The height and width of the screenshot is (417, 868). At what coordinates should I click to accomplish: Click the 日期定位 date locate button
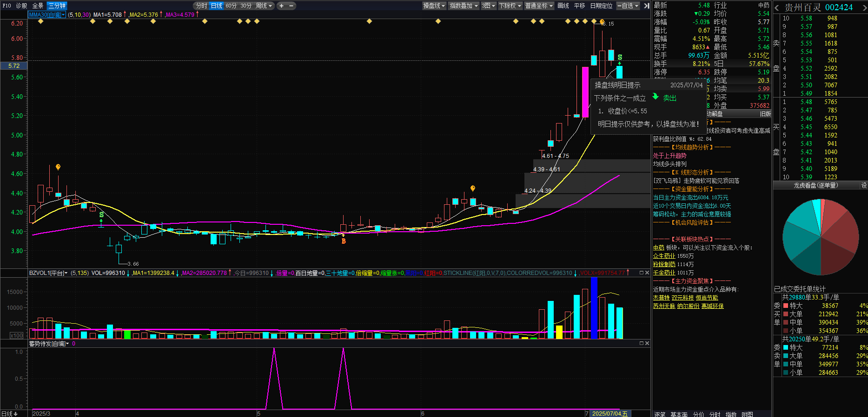tap(601, 6)
